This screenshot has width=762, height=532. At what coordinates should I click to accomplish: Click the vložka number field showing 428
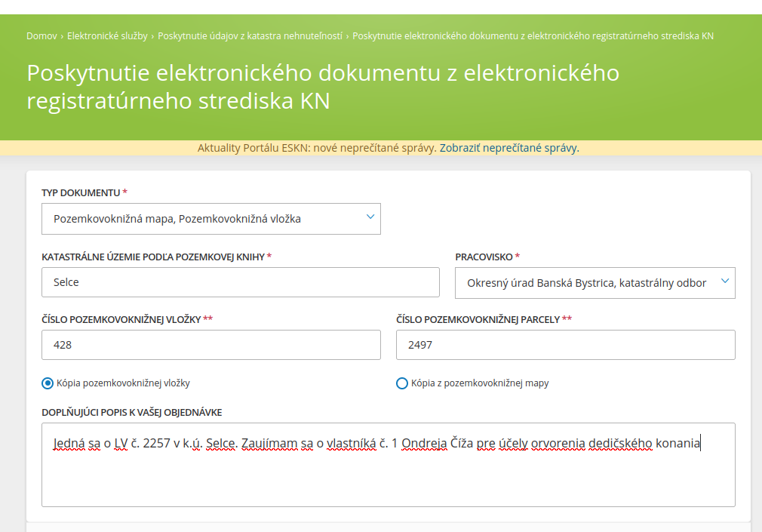coord(211,345)
